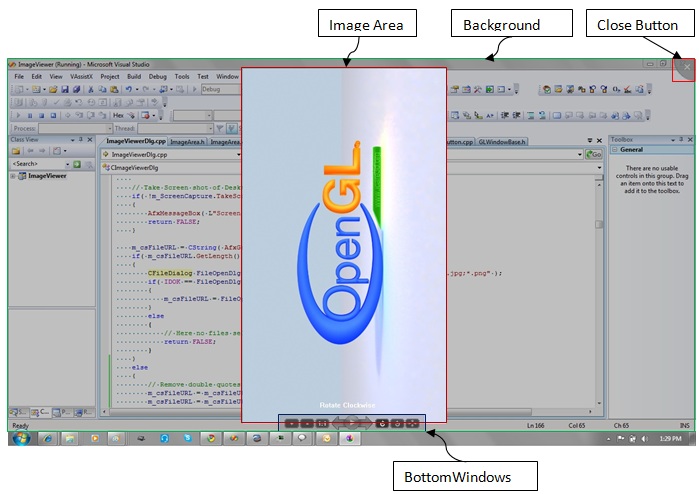Viewport: 699px width, 494px height.
Task: Click the Class View forward arrow
Action: pos(42,151)
